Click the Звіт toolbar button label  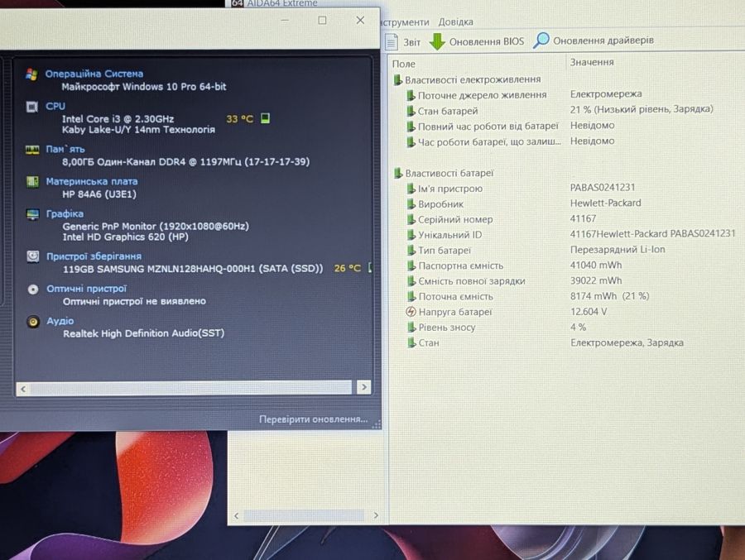coord(412,42)
